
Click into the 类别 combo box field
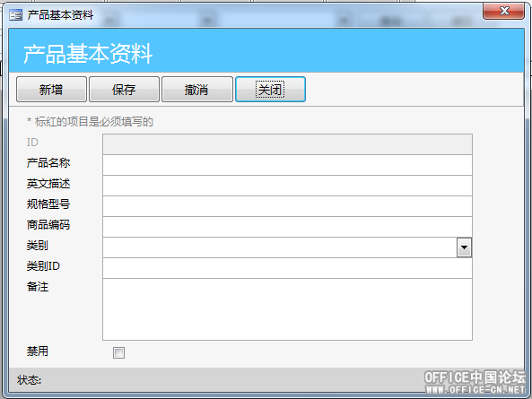point(280,247)
